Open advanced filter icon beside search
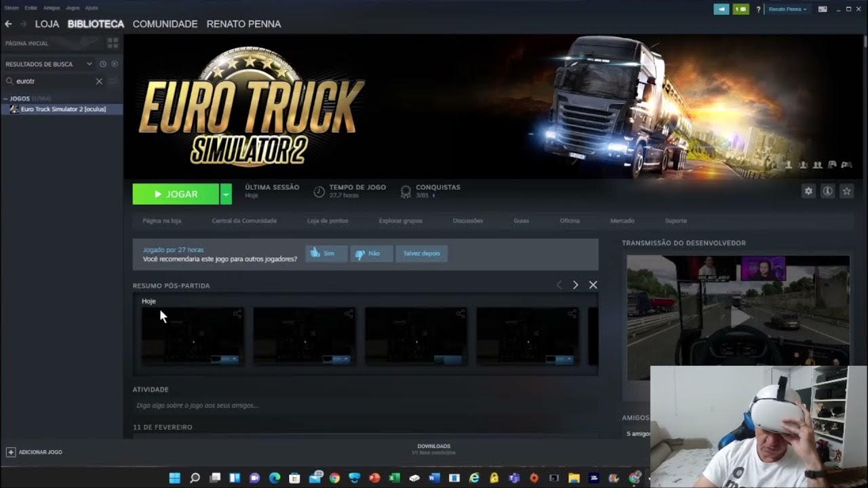The width and height of the screenshot is (868, 488). click(x=113, y=81)
